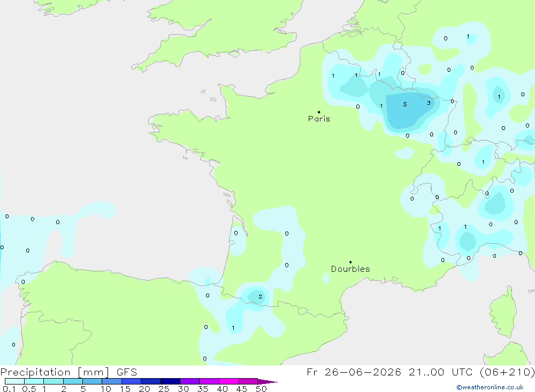Click the legend scale label '30'

183,389
